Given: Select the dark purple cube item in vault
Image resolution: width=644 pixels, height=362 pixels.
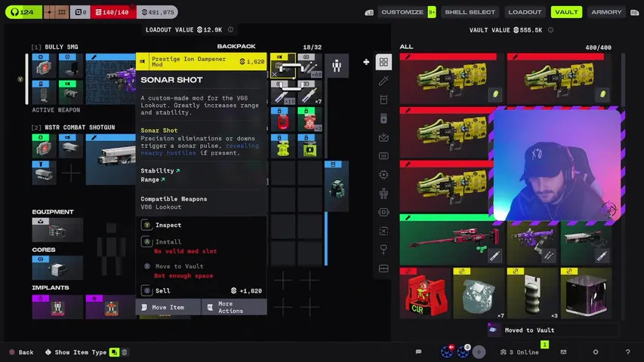Looking at the screenshot, I should click(x=586, y=293).
